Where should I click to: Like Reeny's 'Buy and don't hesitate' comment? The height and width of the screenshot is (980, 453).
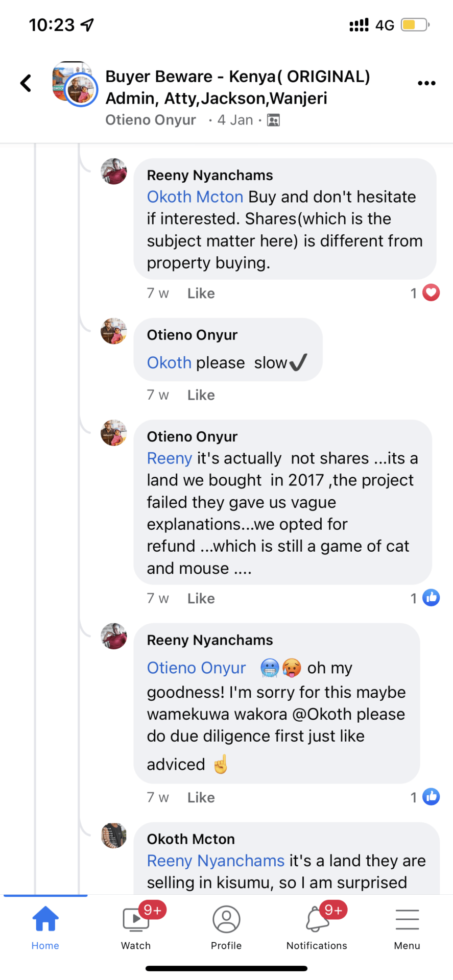click(201, 293)
